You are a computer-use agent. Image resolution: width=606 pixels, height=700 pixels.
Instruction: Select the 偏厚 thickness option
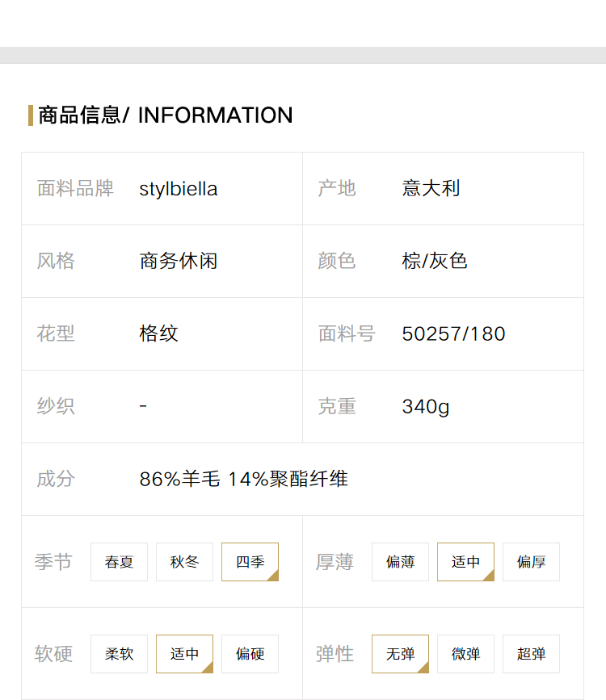point(531,562)
